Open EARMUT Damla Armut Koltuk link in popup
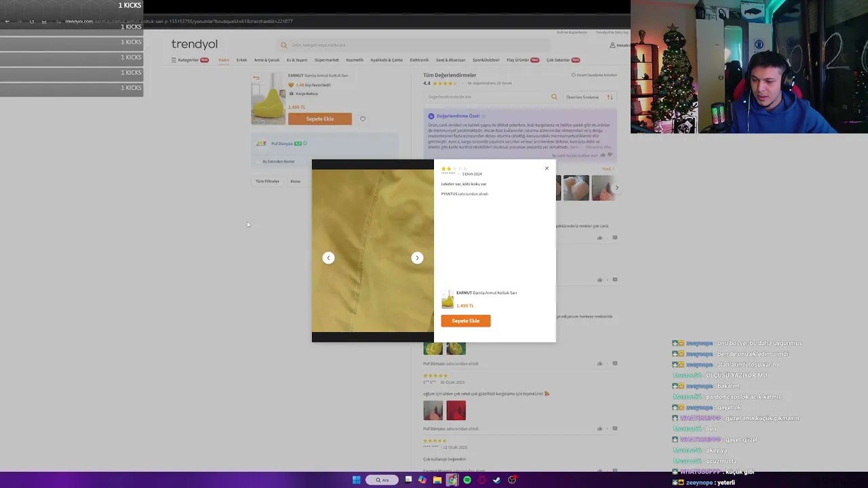868x488 pixels. [x=486, y=293]
